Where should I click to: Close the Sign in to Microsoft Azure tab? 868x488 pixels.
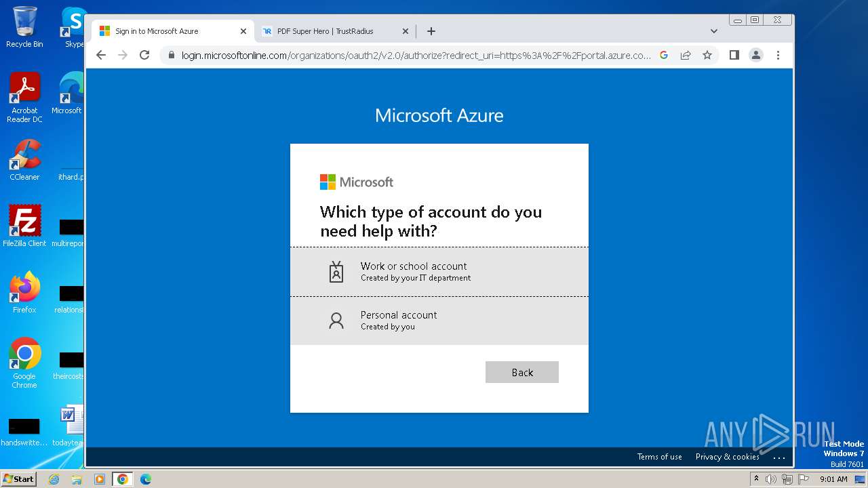[x=243, y=31]
